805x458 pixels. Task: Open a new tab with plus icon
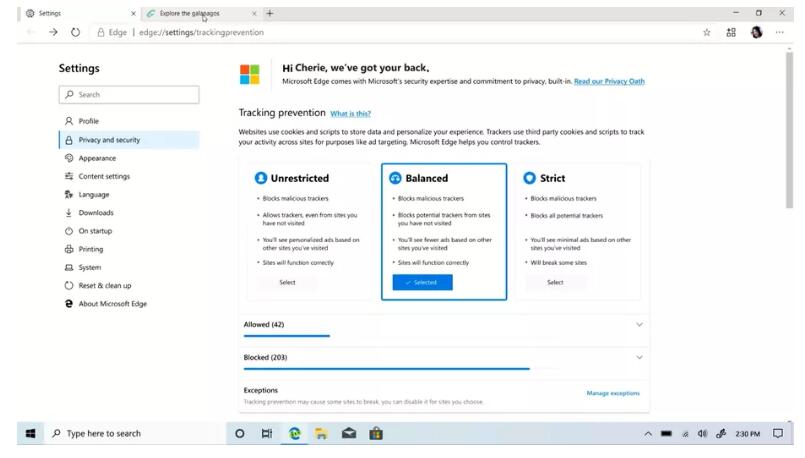coord(270,13)
